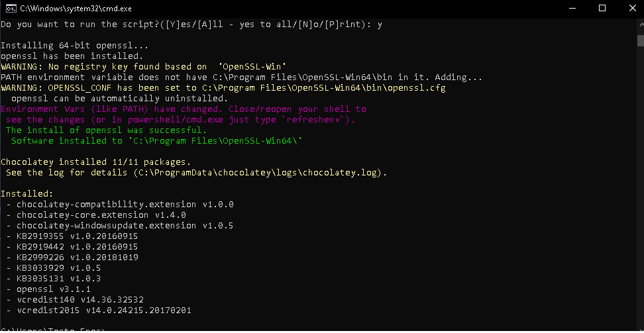The width and height of the screenshot is (644, 333).
Task: Open the cmd.exe system menu icon
Action: [11, 8]
